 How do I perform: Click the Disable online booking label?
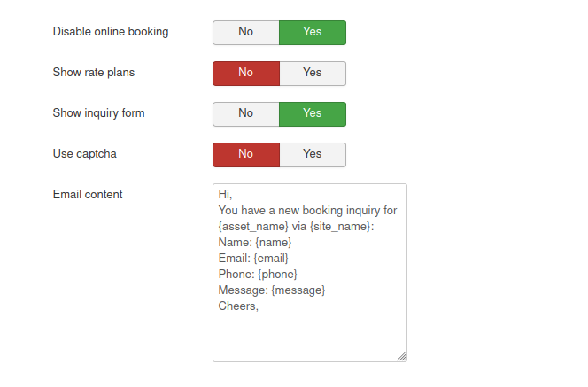pyautogui.click(x=111, y=32)
